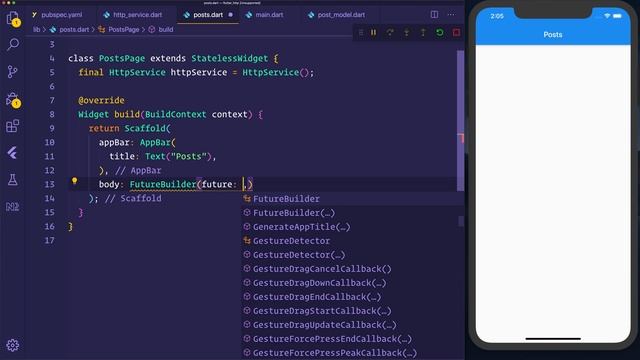Click FutureBuilder on line 13
The width and height of the screenshot is (640, 360).
click(163, 184)
